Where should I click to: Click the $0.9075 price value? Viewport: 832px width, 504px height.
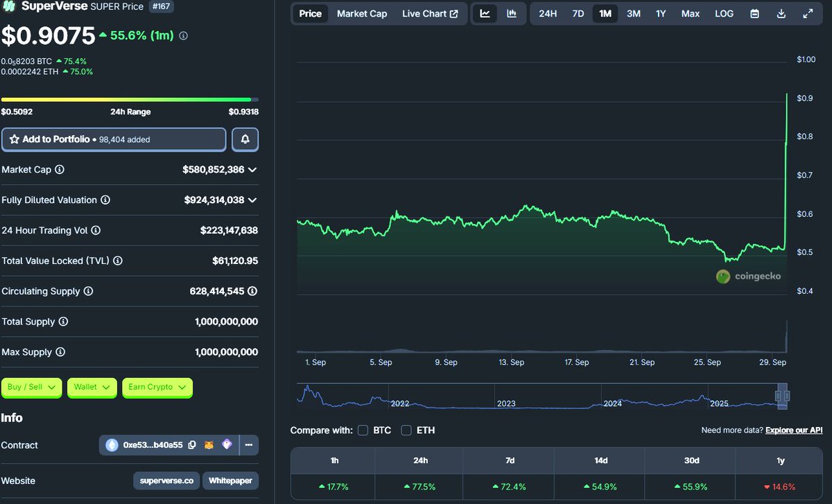click(48, 36)
